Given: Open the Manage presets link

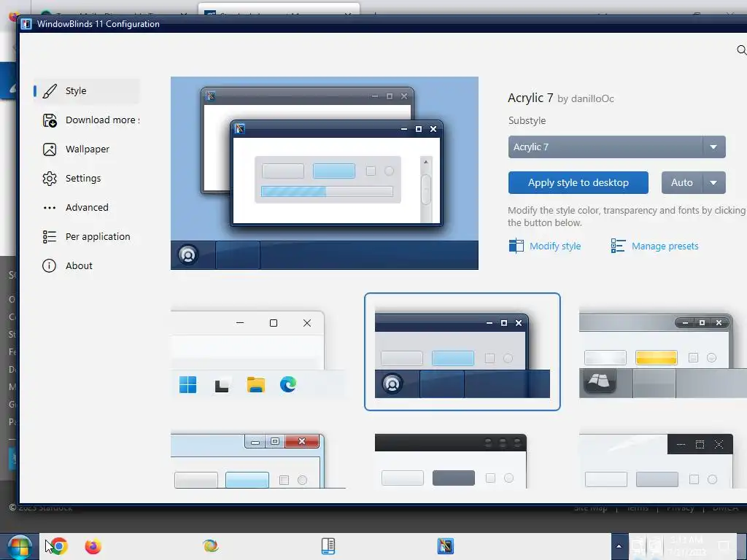Looking at the screenshot, I should 665,246.
